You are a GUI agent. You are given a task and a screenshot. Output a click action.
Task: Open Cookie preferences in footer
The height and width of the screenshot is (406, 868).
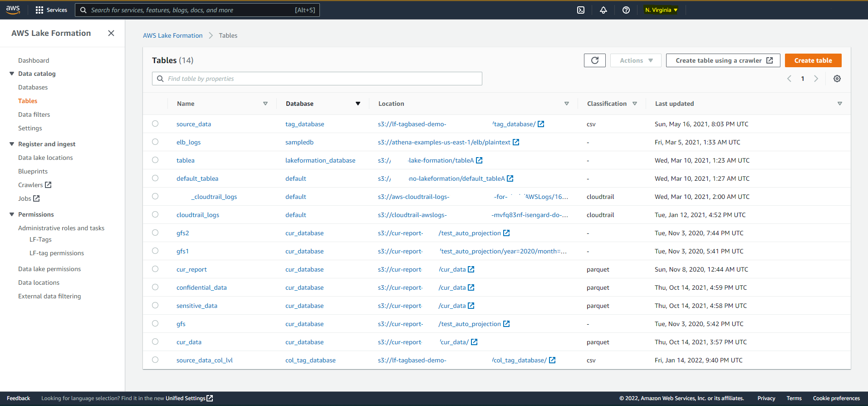(836, 398)
